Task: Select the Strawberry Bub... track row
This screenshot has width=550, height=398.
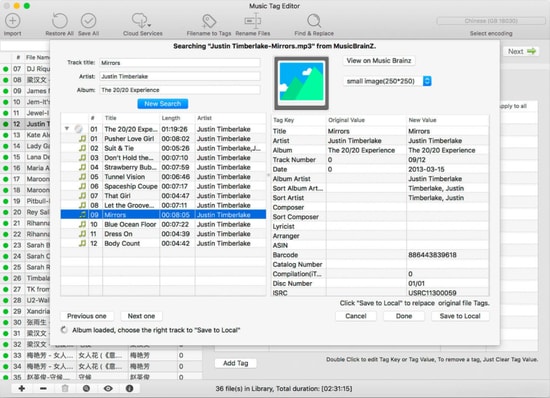Action: 163,167
